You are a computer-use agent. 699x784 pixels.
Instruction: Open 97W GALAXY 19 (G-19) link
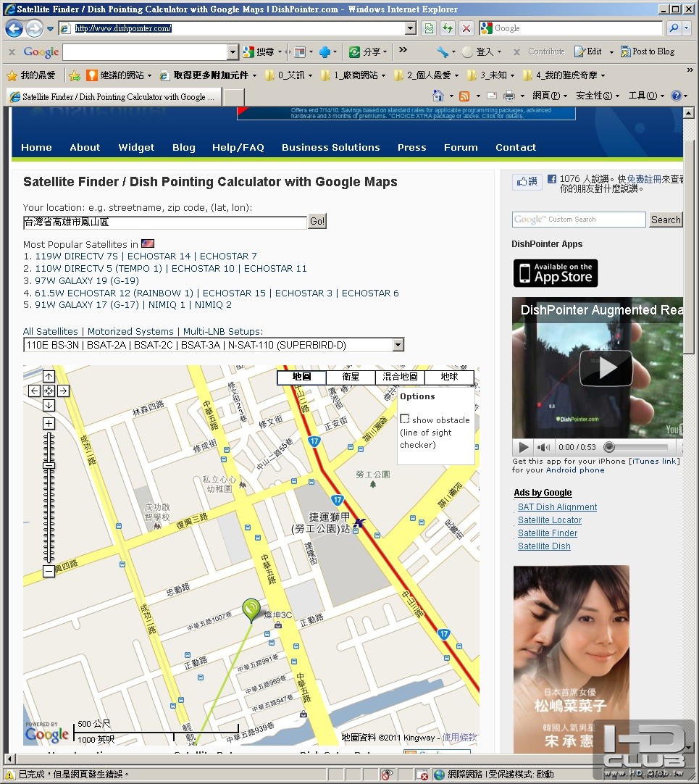(87, 280)
